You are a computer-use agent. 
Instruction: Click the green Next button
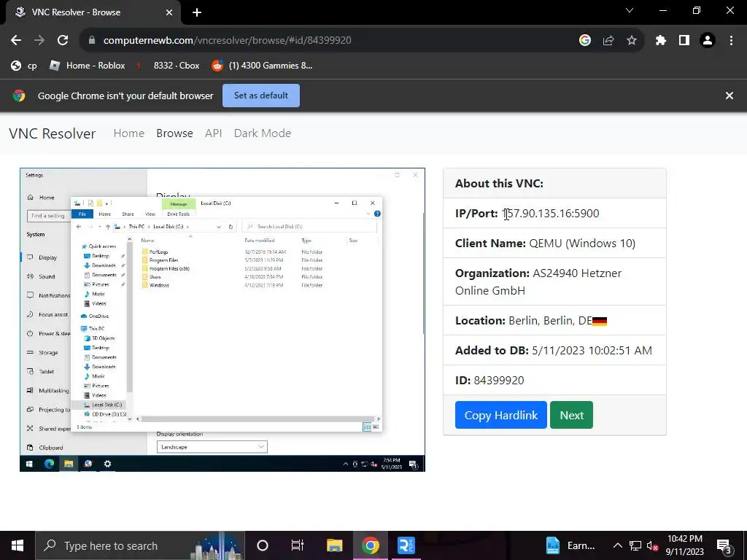coord(571,415)
